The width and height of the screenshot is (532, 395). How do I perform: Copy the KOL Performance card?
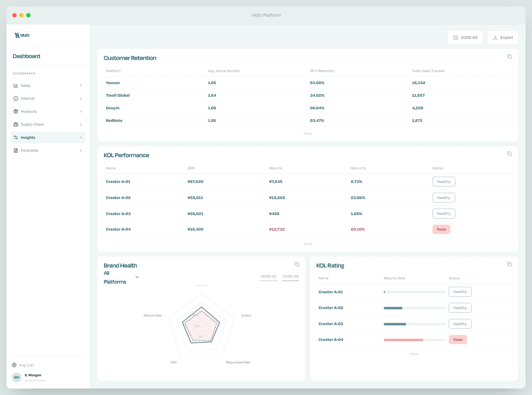tap(509, 154)
